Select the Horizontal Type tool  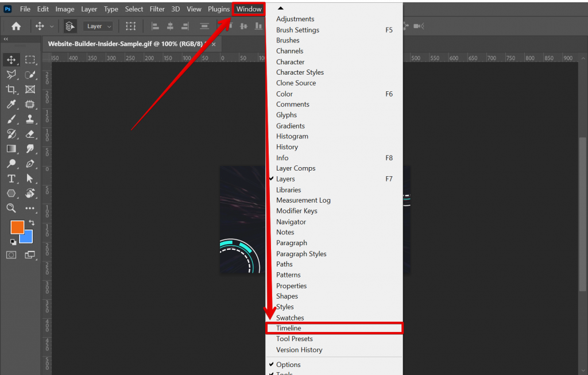(x=11, y=179)
